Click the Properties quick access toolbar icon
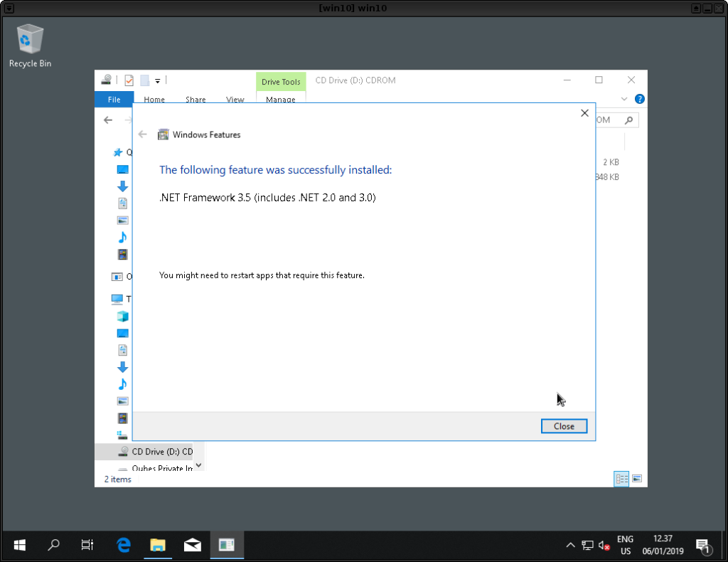 pos(129,80)
